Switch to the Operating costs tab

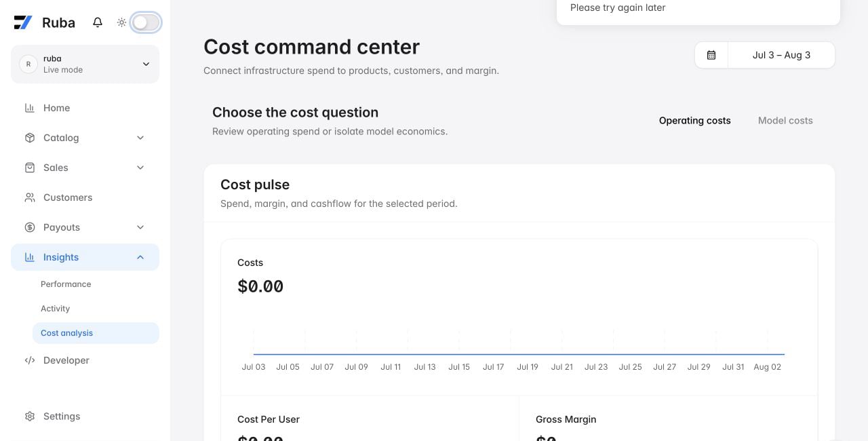(x=695, y=121)
